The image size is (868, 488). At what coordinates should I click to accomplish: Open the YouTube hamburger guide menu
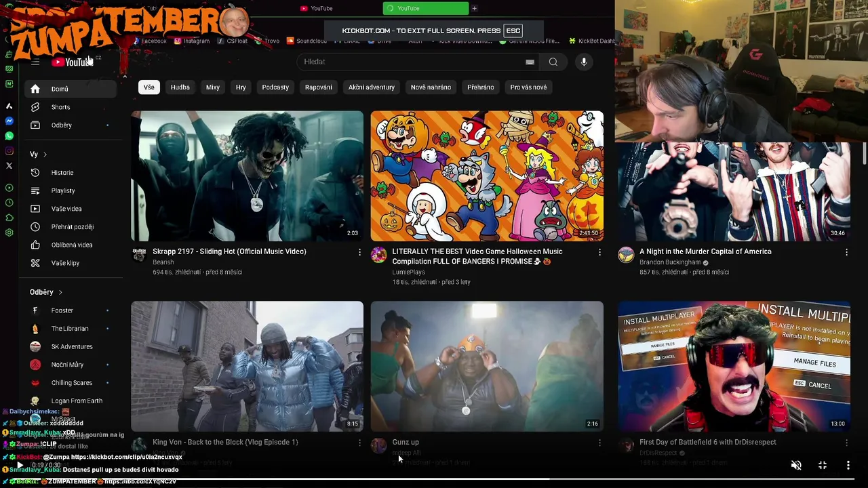pos(35,62)
